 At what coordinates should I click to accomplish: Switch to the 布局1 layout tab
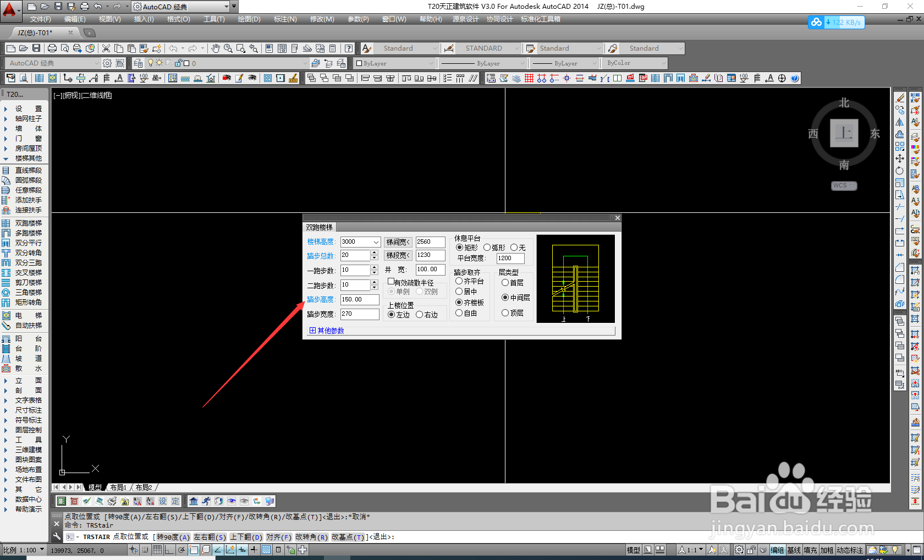click(x=118, y=487)
